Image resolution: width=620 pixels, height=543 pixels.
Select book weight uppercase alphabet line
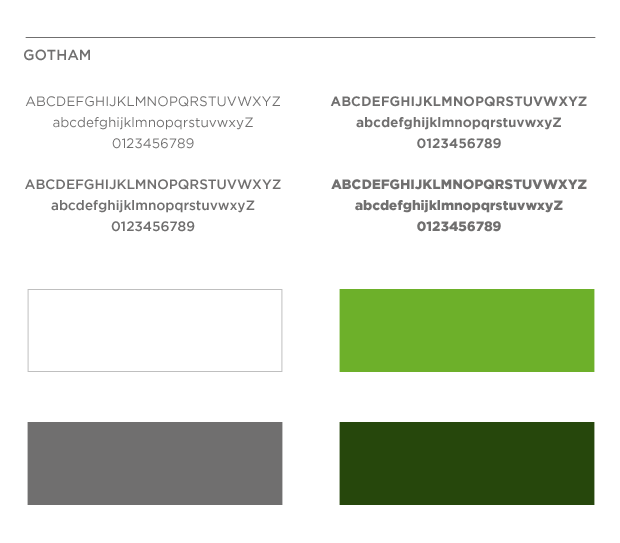tap(153, 185)
